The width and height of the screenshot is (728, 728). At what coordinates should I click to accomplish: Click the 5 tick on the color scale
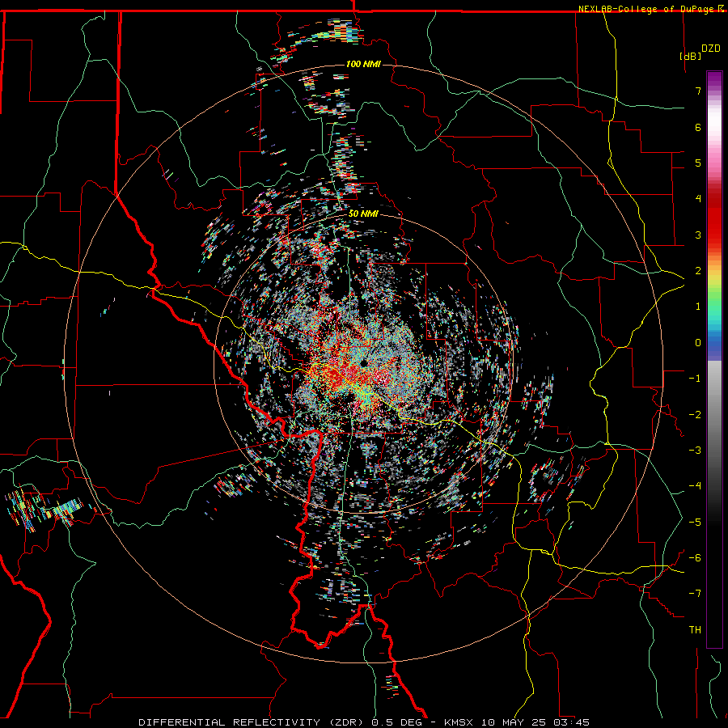tap(698, 163)
